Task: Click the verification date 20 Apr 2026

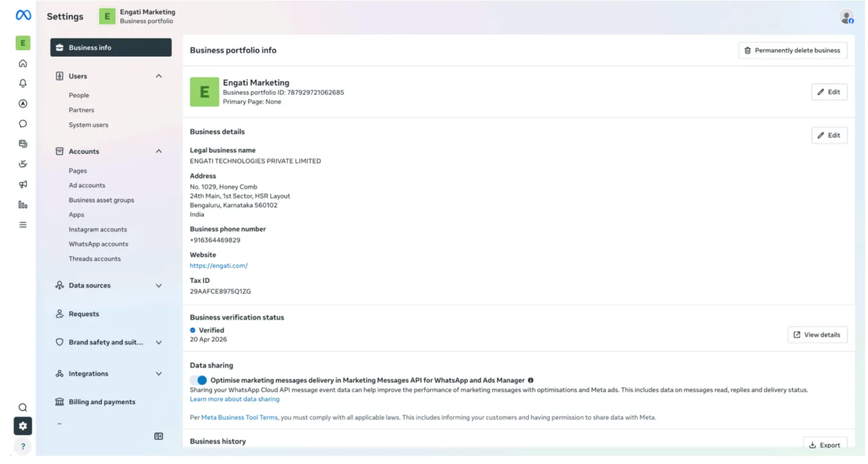Action: [208, 340]
